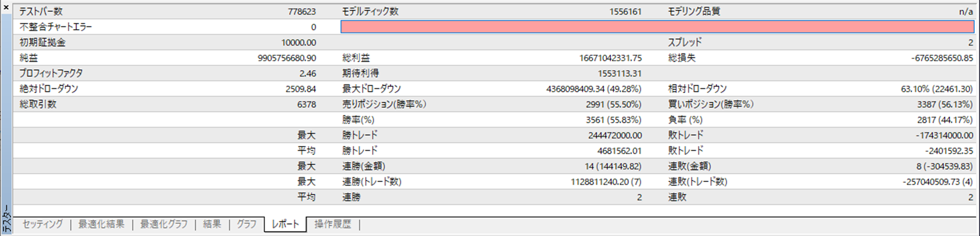The height and width of the screenshot is (236, 980).
Task: Select the 純益 value 9905756680.90
Action: pos(286,58)
